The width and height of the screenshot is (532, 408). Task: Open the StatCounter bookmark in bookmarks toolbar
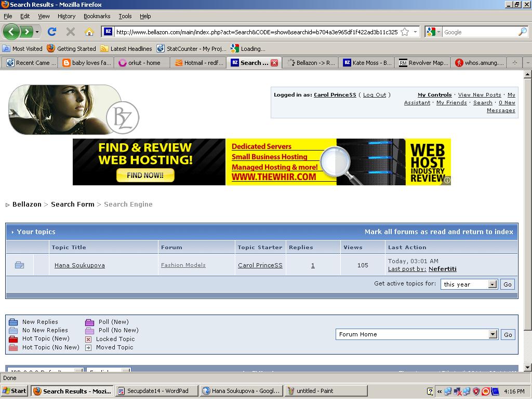191,49
